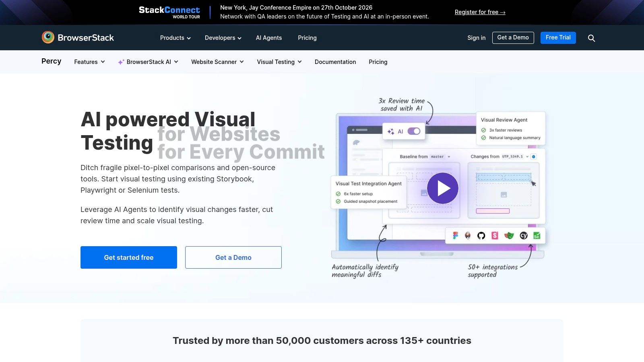Open the BrowserStack AI dropdown
The width and height of the screenshot is (644, 362).
coord(148,62)
